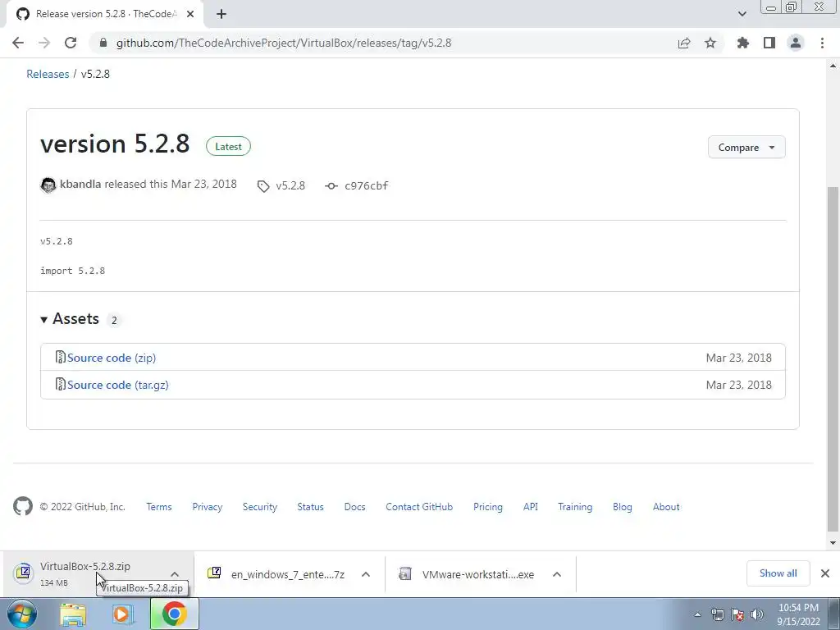The height and width of the screenshot is (630, 840).
Task: Open the Contact GitHub footer link
Action: pos(419,507)
